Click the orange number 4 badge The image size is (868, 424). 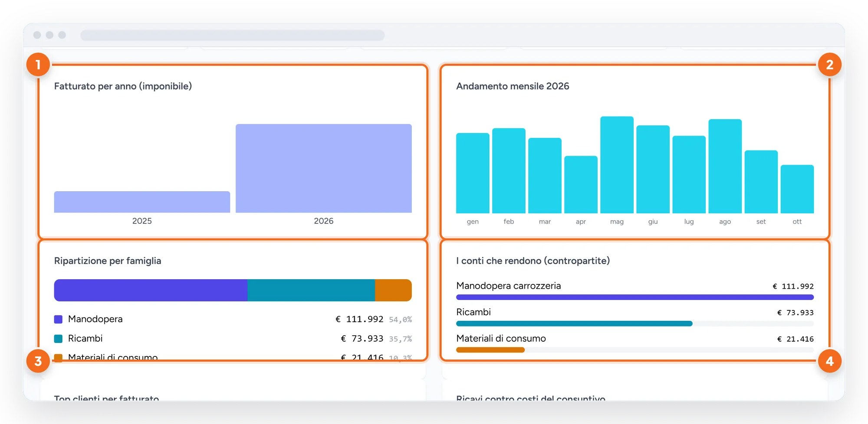pos(829,361)
